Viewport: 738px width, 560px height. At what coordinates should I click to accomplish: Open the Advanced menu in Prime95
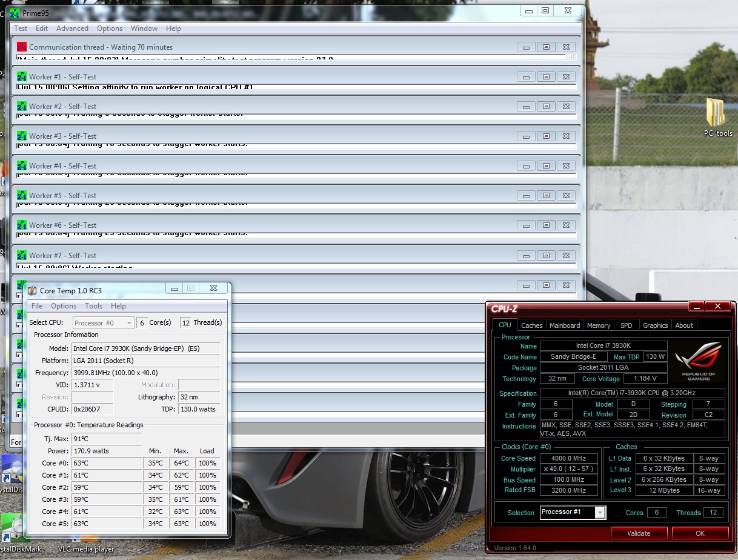click(x=72, y=28)
